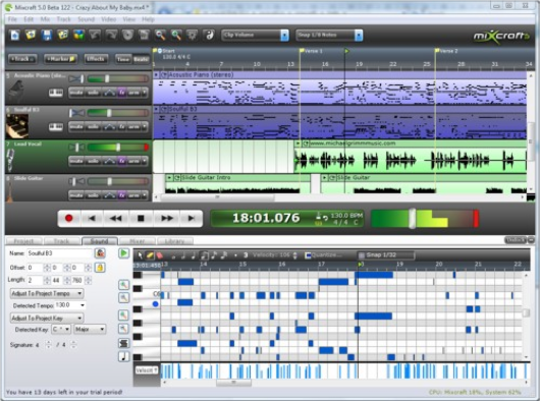Open the File menu
This screenshot has width=540, height=401.
(x=12, y=19)
